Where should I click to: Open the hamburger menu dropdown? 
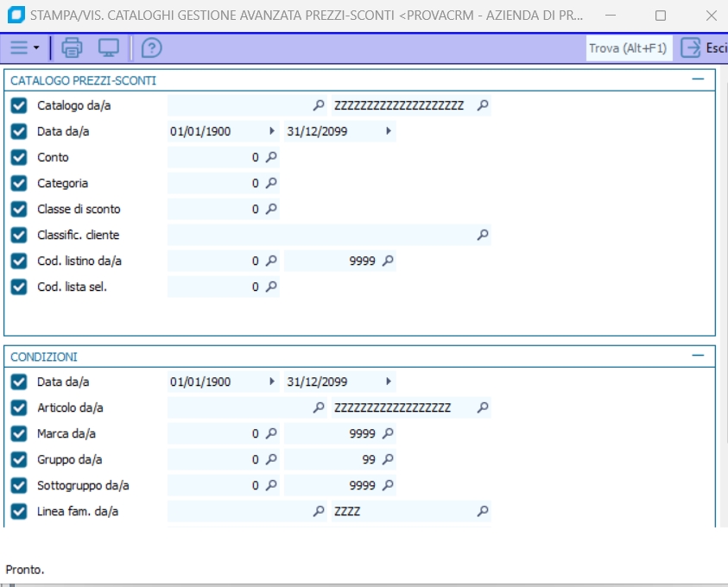25,47
